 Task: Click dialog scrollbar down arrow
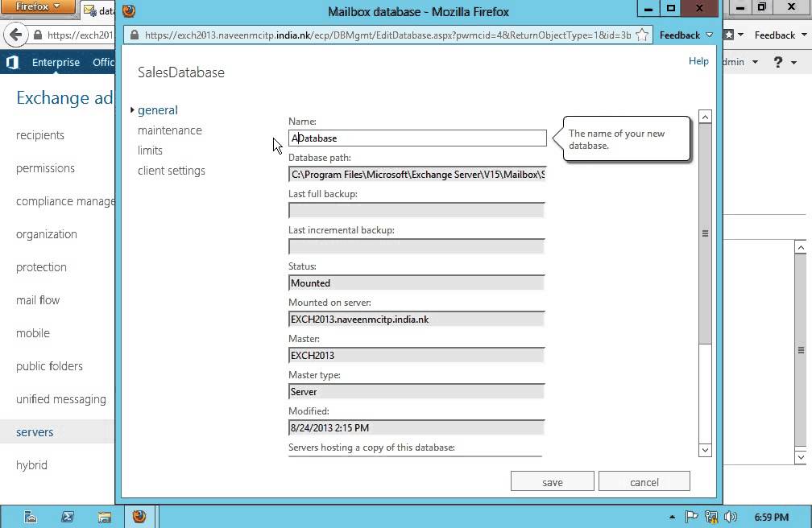tap(705, 451)
